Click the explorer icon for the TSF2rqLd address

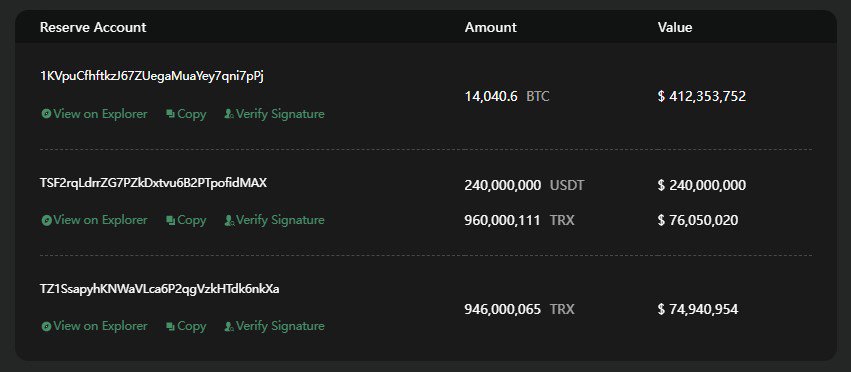tap(47, 220)
